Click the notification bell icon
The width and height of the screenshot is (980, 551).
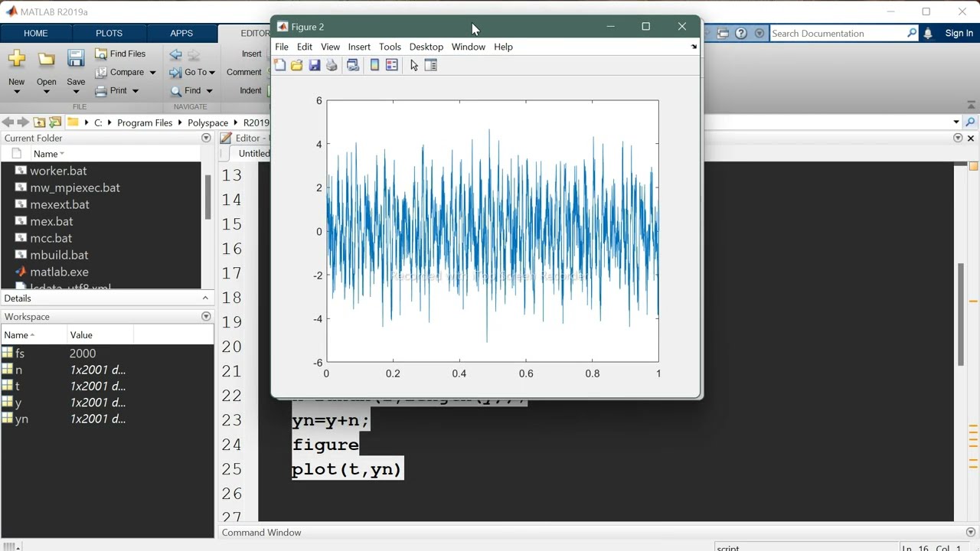928,33
